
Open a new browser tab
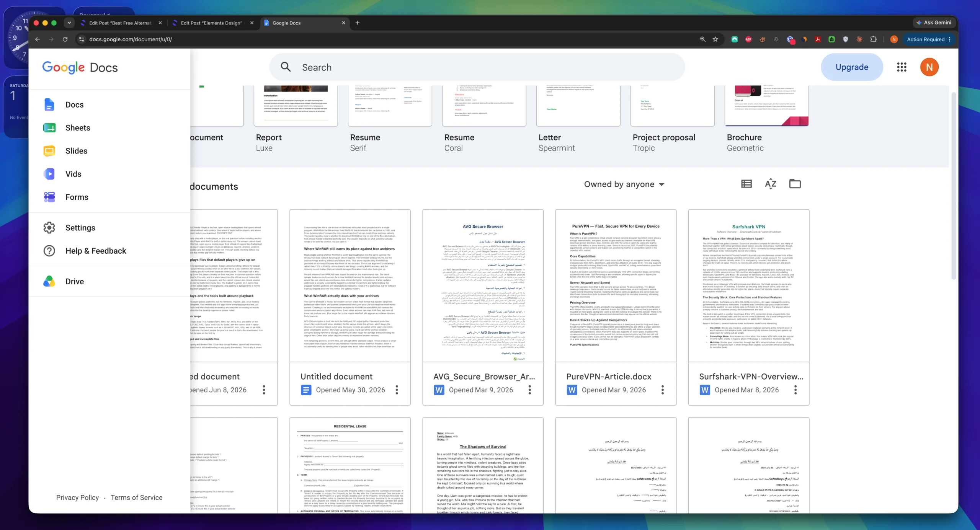tap(357, 23)
